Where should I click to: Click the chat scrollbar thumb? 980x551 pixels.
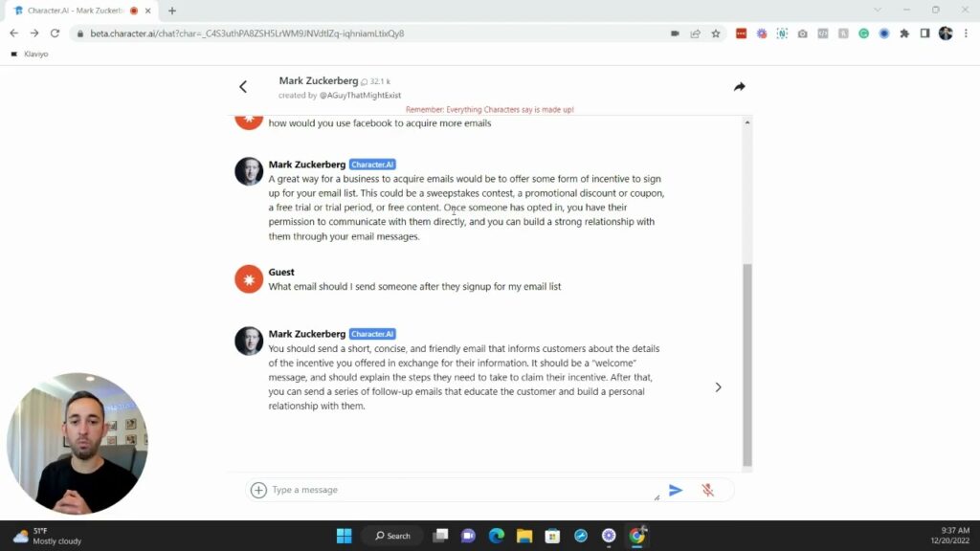click(746, 364)
